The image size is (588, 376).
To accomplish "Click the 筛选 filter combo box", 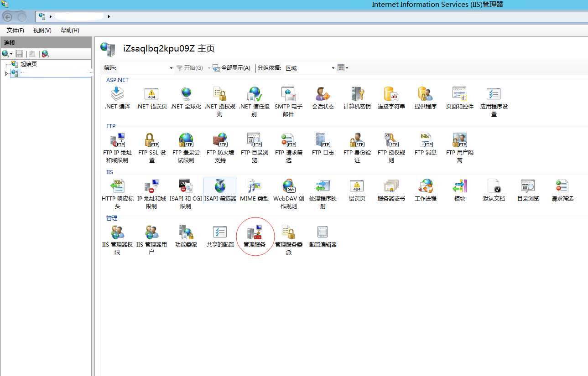I will pos(146,68).
